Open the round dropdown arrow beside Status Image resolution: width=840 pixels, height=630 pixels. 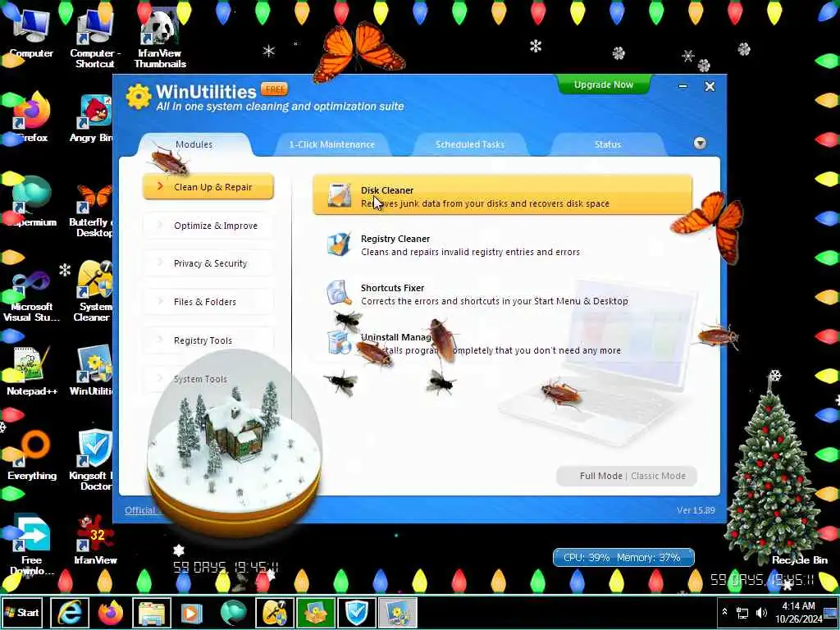coord(700,143)
